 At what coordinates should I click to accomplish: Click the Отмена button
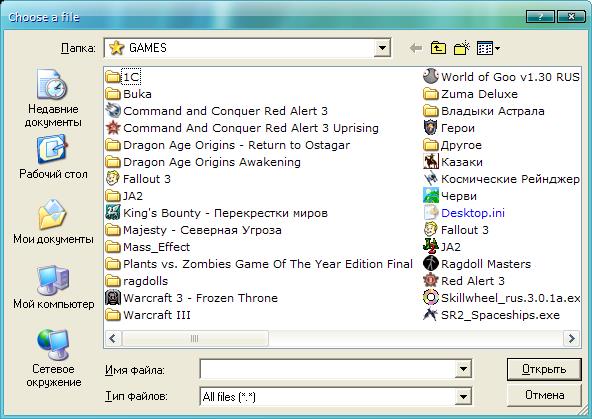coord(544,395)
